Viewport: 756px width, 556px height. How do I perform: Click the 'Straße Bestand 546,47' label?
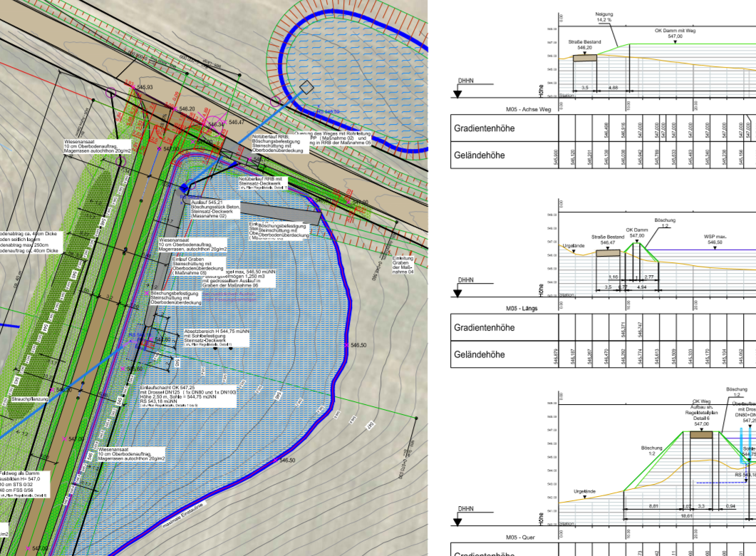click(608, 240)
